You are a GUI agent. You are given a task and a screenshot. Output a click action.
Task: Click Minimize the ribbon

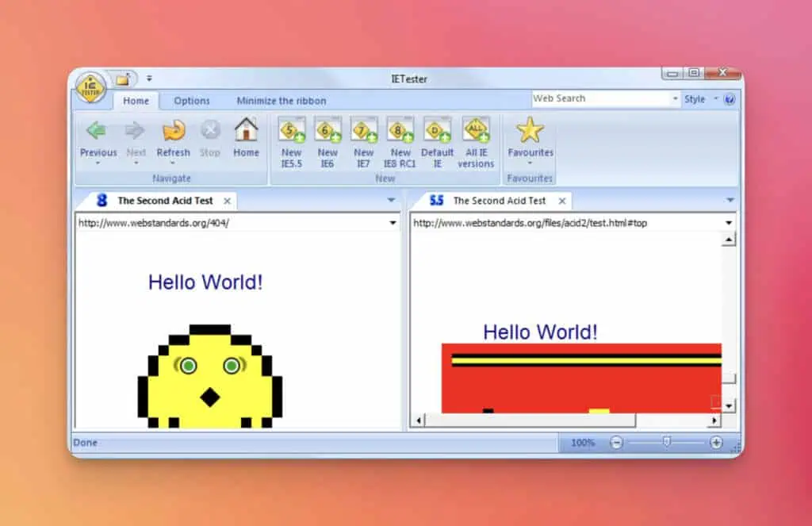pyautogui.click(x=281, y=101)
